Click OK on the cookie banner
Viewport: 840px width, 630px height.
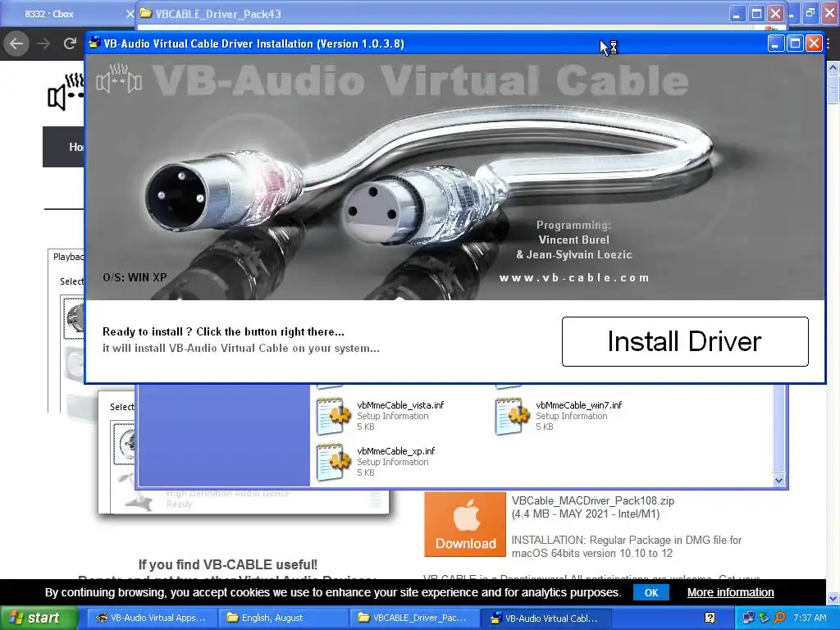[x=651, y=592]
